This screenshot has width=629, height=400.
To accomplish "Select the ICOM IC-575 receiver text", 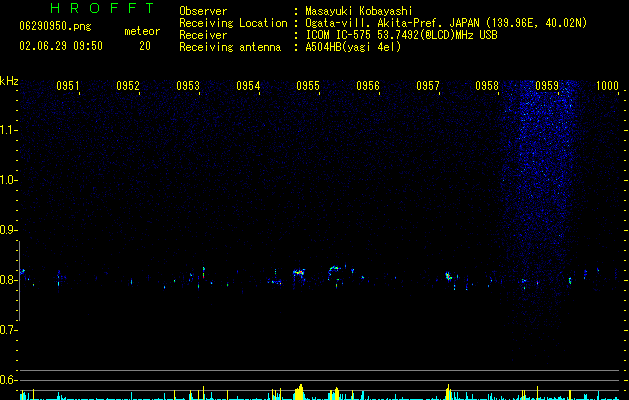I will click(401, 35).
